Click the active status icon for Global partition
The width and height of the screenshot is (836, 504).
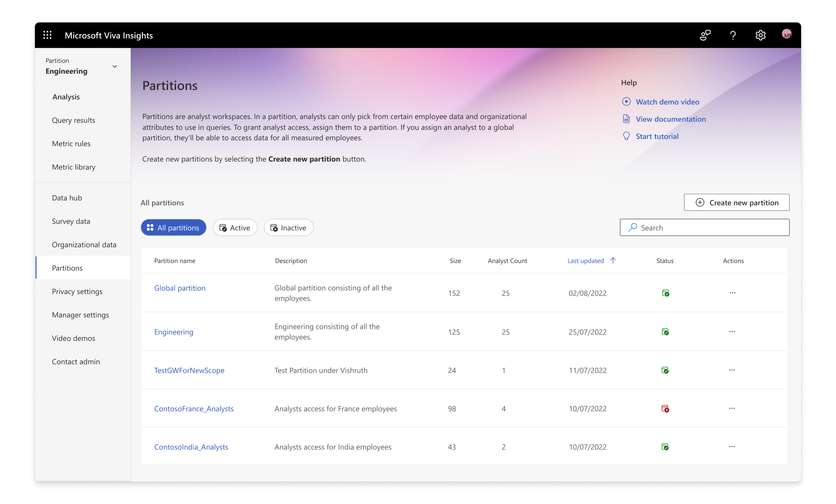[666, 293]
